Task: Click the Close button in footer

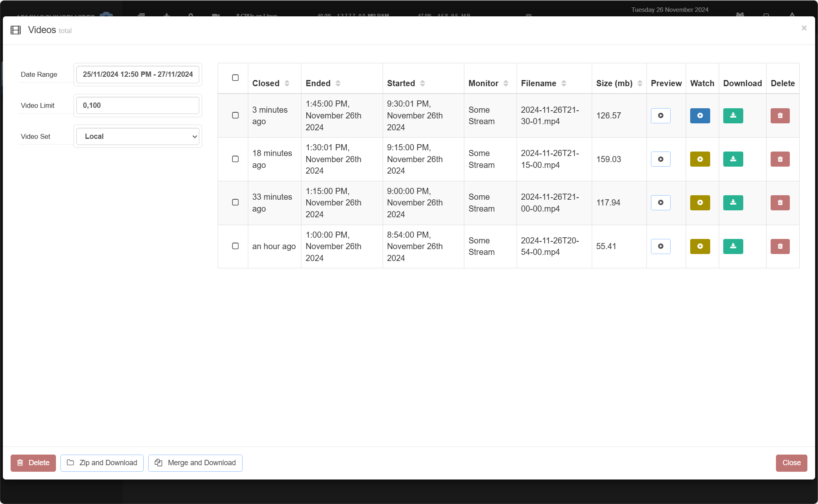Action: [791, 463]
